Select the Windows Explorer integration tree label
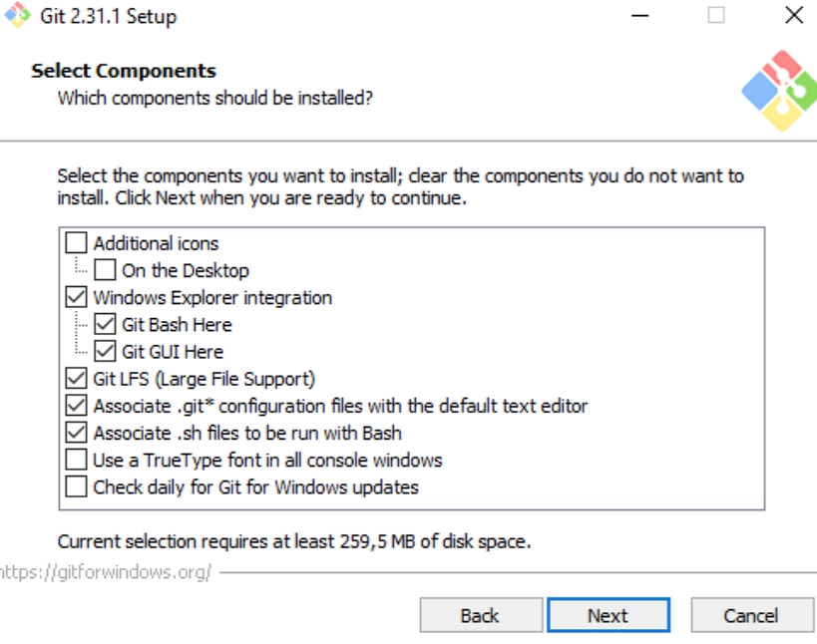 212,297
